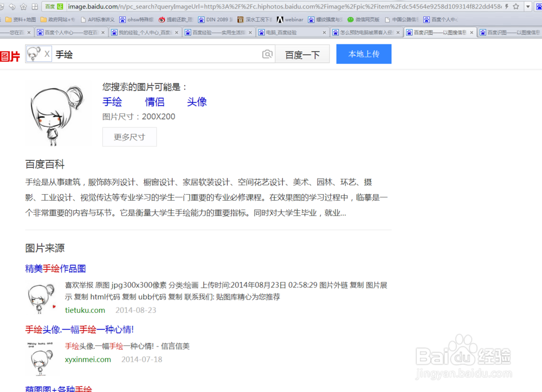Open the 提前还款 Weibo bookmark

(x=176, y=20)
